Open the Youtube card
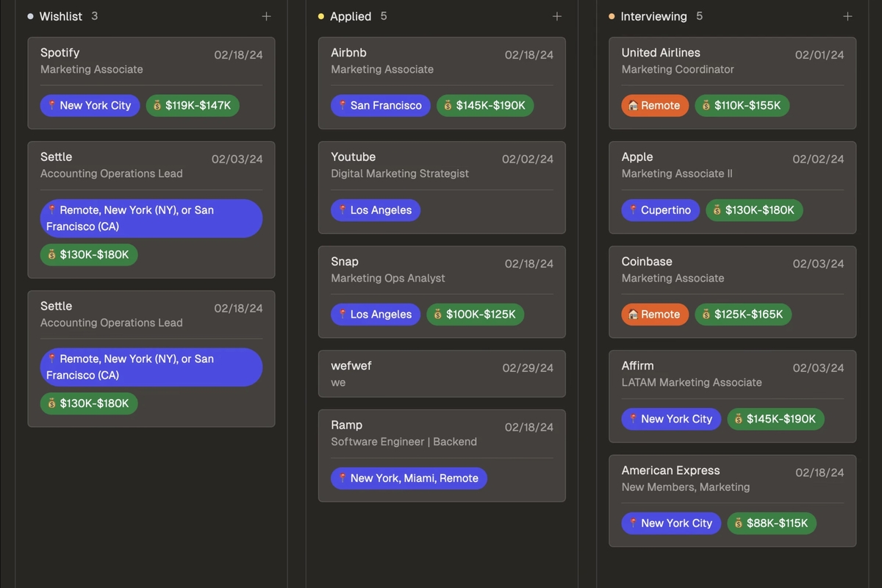This screenshot has width=882, height=588. point(442,187)
